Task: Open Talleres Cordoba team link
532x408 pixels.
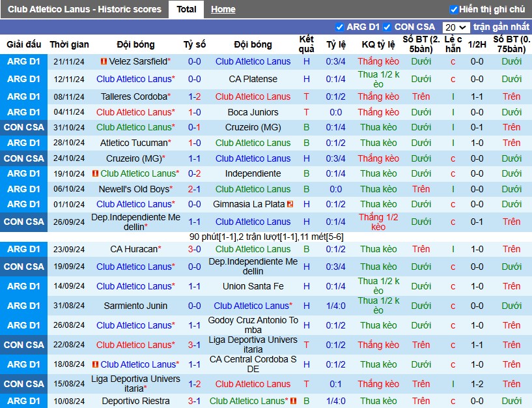Action: click(134, 97)
